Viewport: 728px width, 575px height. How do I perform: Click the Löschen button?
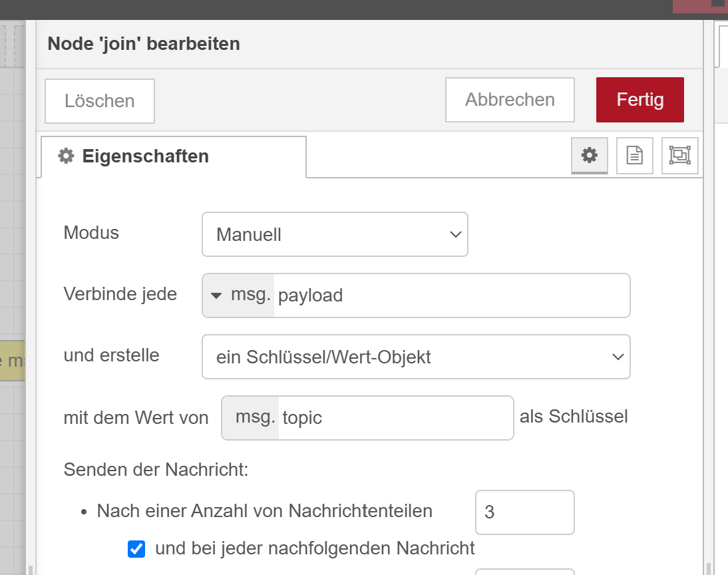tap(100, 101)
